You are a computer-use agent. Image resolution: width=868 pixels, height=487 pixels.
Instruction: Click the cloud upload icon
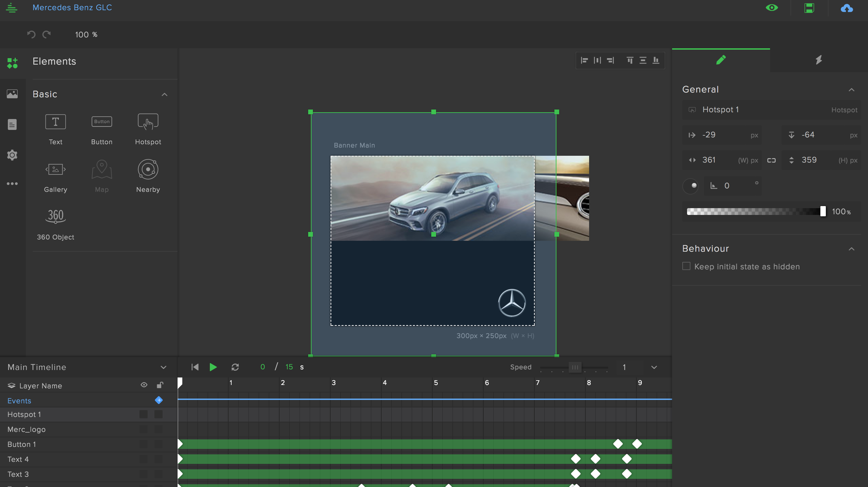point(847,8)
